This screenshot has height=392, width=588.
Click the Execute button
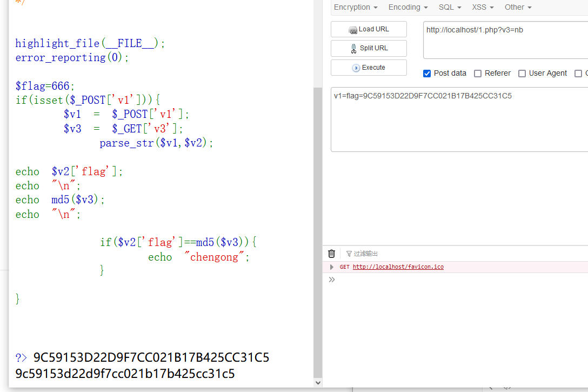[369, 68]
